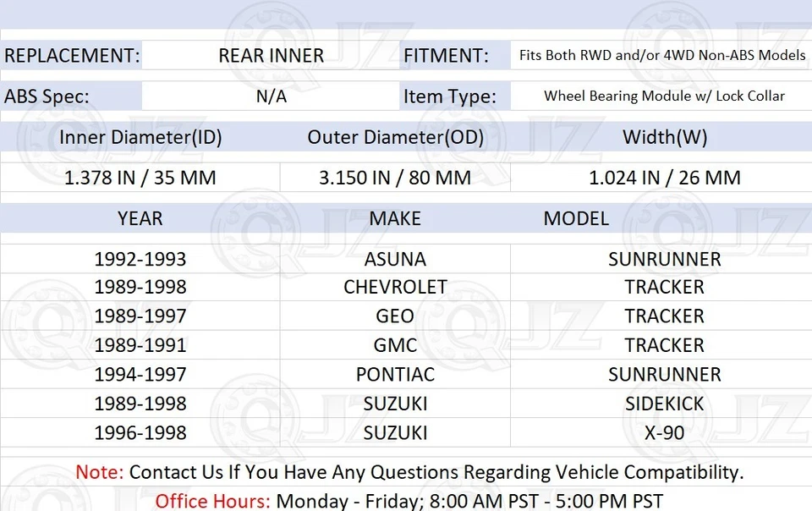This screenshot has width=812, height=511.
Task: Click the YEAR column header
Action: 140,218
